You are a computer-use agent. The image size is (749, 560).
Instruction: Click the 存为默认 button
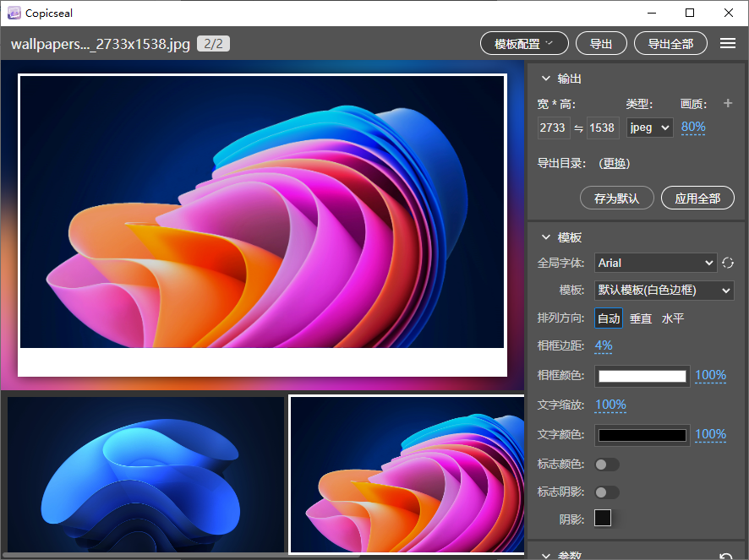tap(617, 198)
